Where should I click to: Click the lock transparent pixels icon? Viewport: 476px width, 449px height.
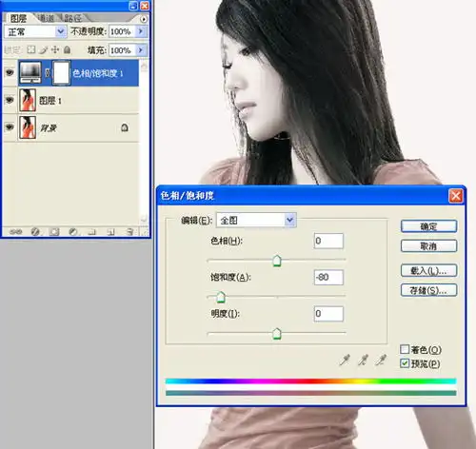(30, 49)
